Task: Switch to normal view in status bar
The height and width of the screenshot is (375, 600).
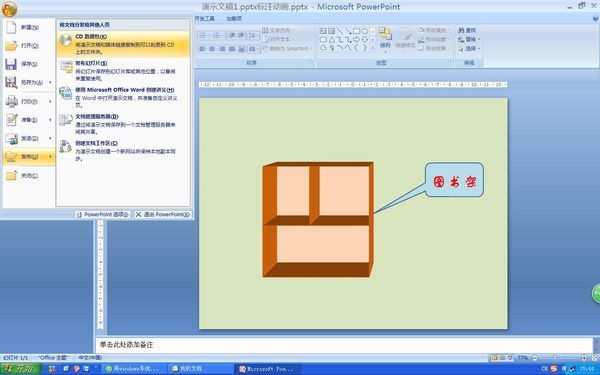Action: (x=495, y=358)
